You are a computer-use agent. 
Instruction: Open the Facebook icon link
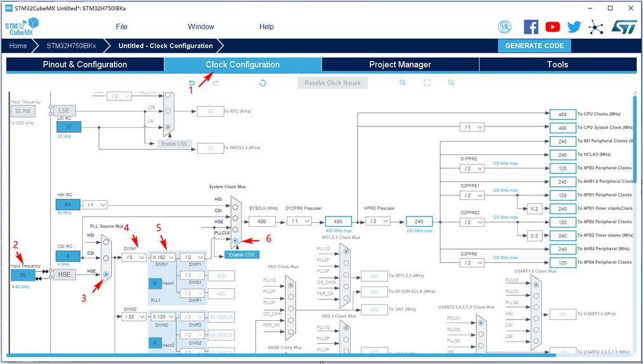531,27
